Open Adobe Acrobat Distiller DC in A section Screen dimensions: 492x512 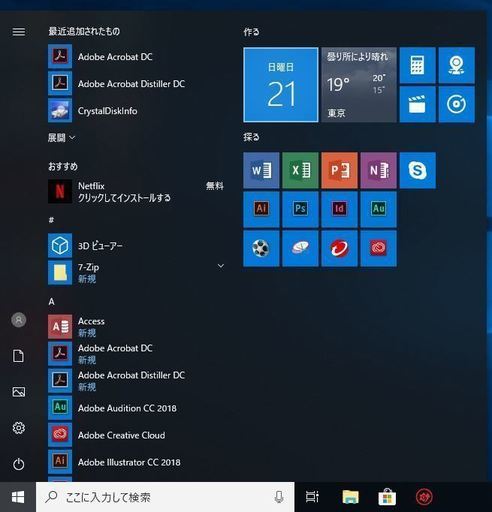click(137, 381)
